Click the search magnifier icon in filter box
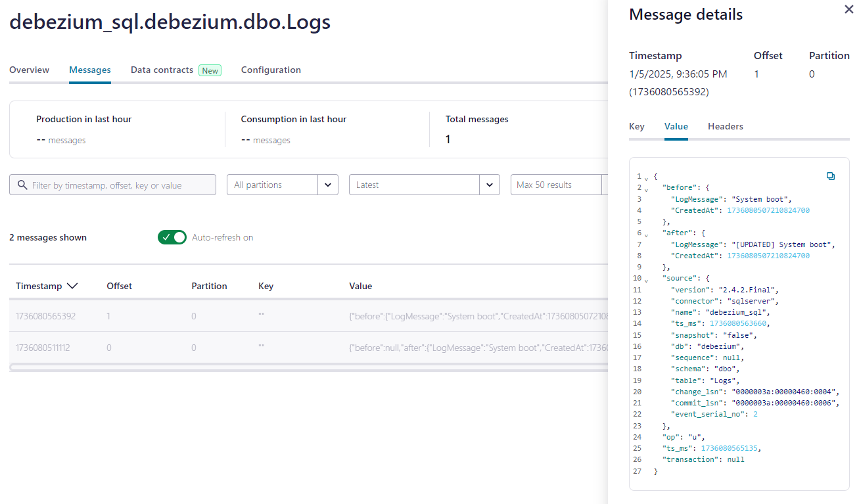Screen dimensions: 859x504 [x=22, y=185]
